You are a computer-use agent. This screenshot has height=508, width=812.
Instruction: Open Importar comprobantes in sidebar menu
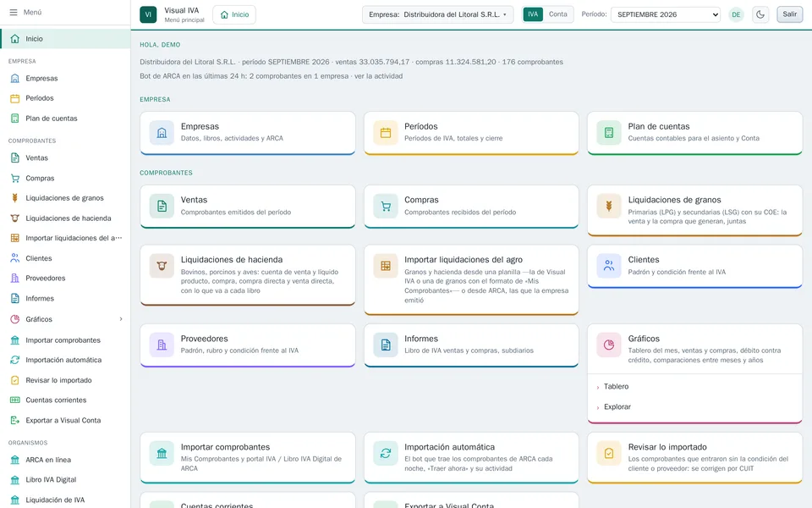(65, 340)
